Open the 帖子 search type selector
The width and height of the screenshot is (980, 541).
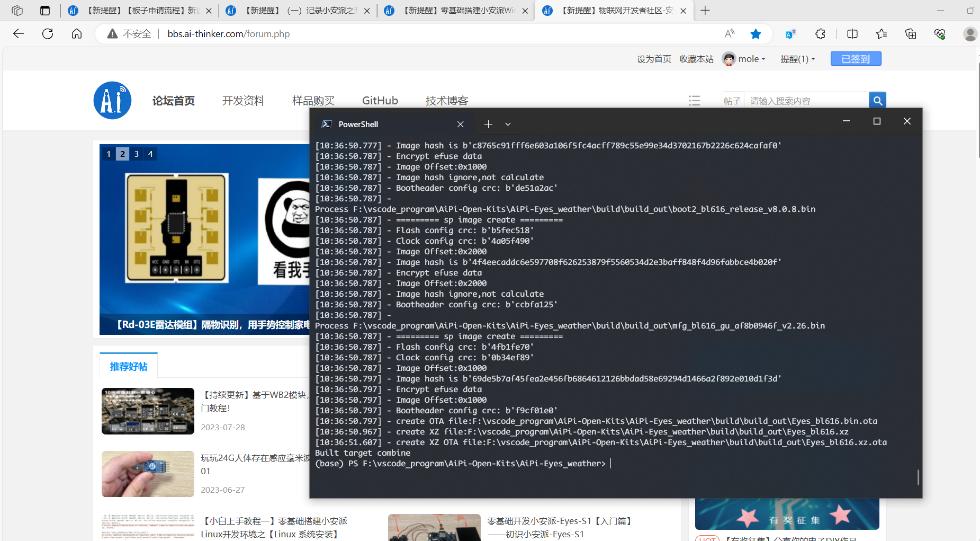tap(733, 101)
